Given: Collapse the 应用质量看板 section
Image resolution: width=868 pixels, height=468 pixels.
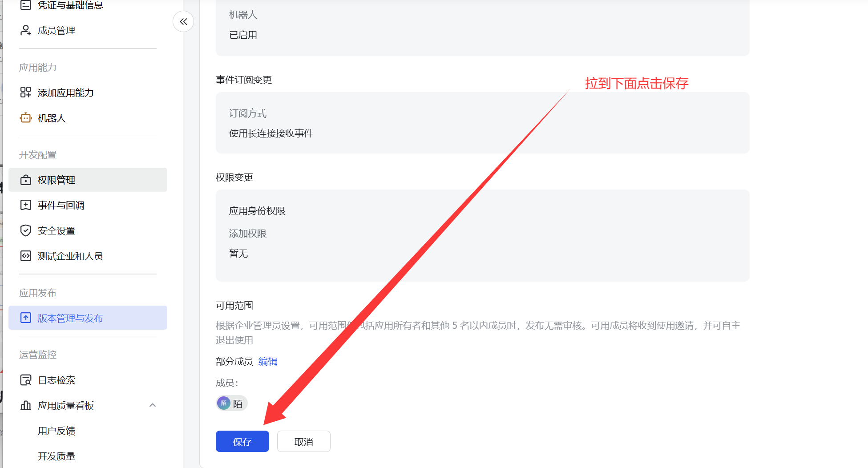Looking at the screenshot, I should coord(153,405).
